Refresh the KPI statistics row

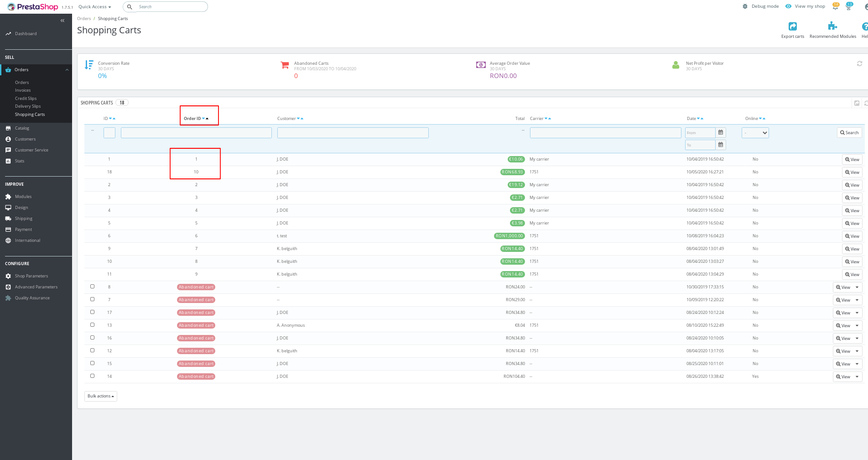tap(859, 63)
